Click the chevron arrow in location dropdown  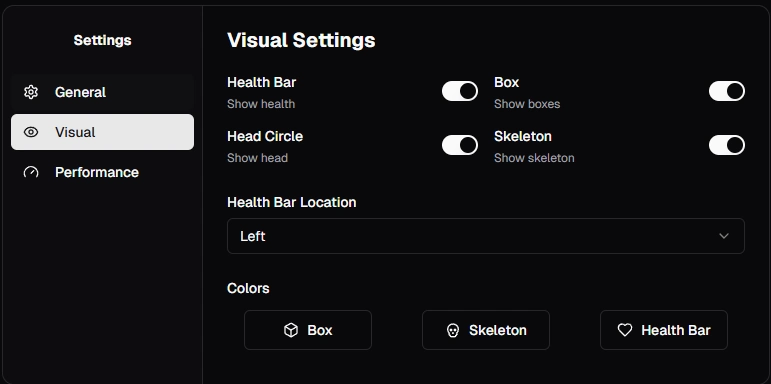724,236
